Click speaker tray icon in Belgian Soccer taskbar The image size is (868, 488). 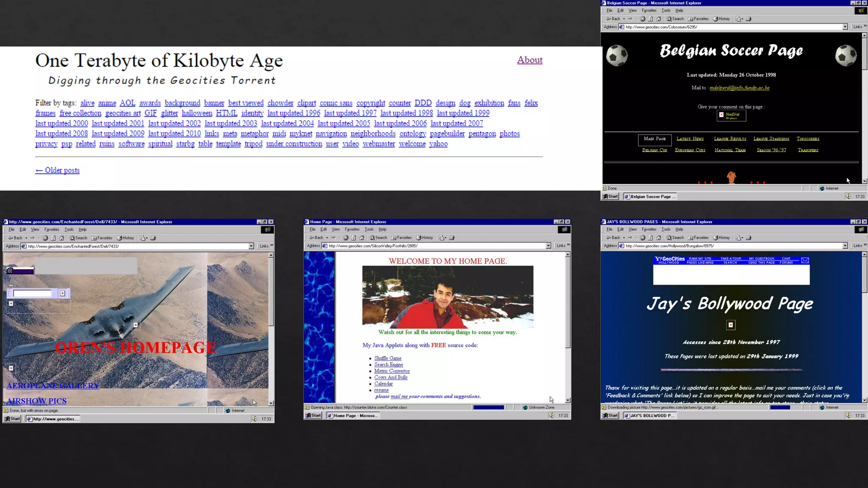point(848,197)
